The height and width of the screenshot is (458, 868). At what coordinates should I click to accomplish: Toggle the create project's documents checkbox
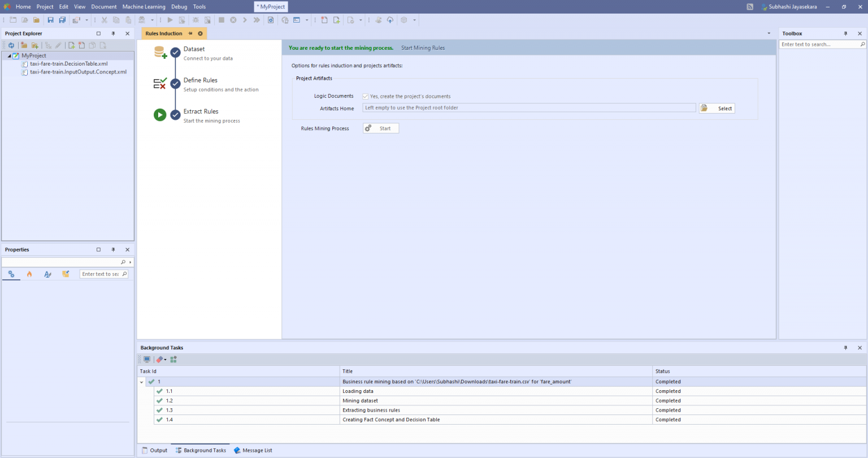point(366,97)
